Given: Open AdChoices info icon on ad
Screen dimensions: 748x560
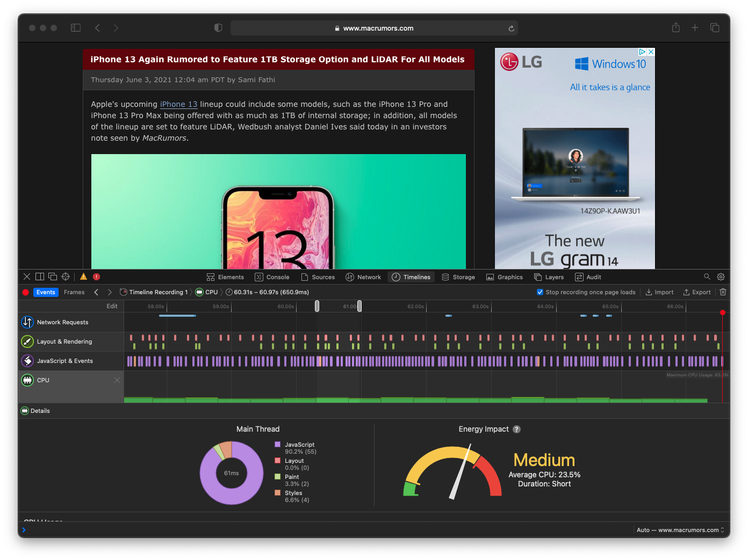Looking at the screenshot, I should pos(642,52).
